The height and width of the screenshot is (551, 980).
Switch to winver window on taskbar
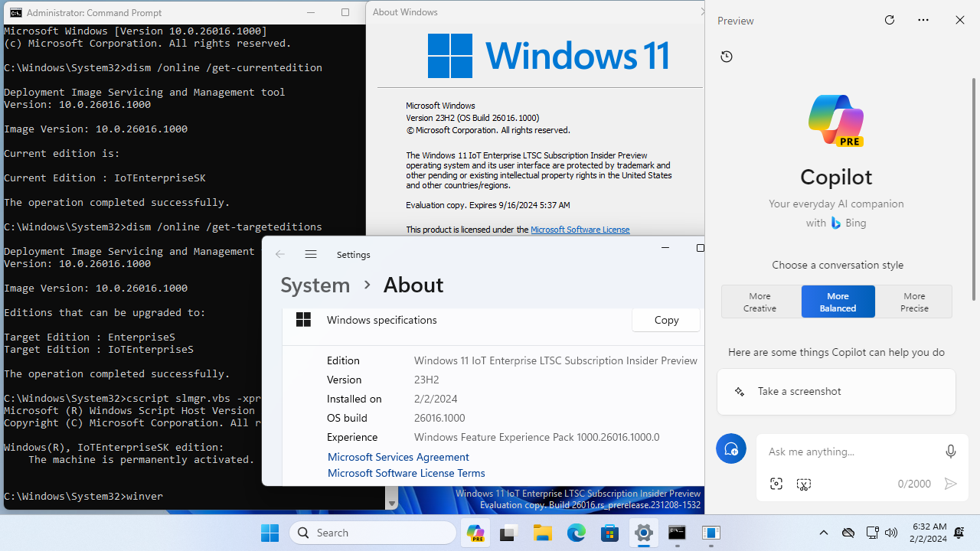pyautogui.click(x=711, y=533)
